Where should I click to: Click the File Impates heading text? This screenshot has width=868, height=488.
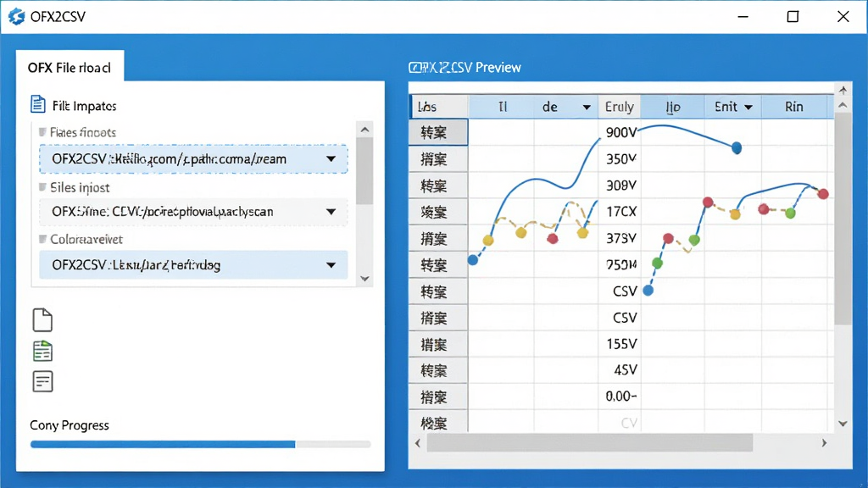coord(84,106)
